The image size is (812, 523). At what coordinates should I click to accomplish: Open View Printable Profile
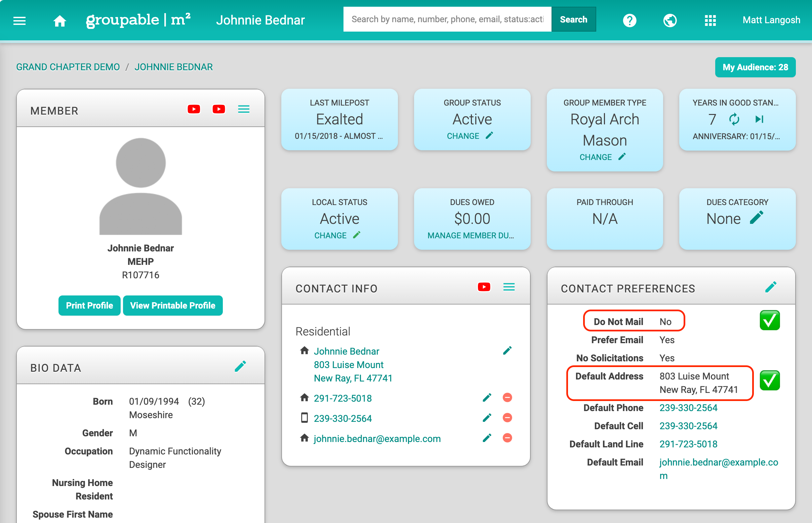172,305
